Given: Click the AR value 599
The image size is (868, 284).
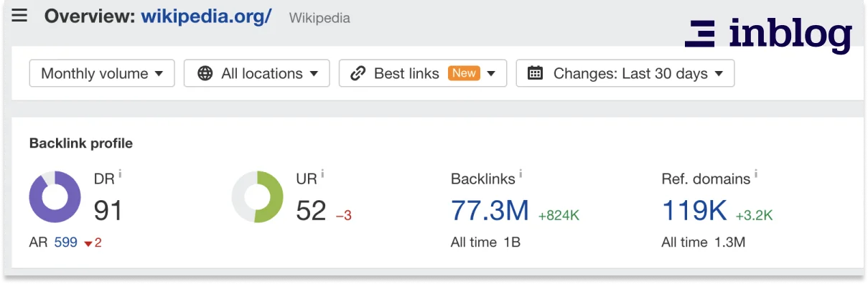Looking at the screenshot, I should click(x=65, y=242).
